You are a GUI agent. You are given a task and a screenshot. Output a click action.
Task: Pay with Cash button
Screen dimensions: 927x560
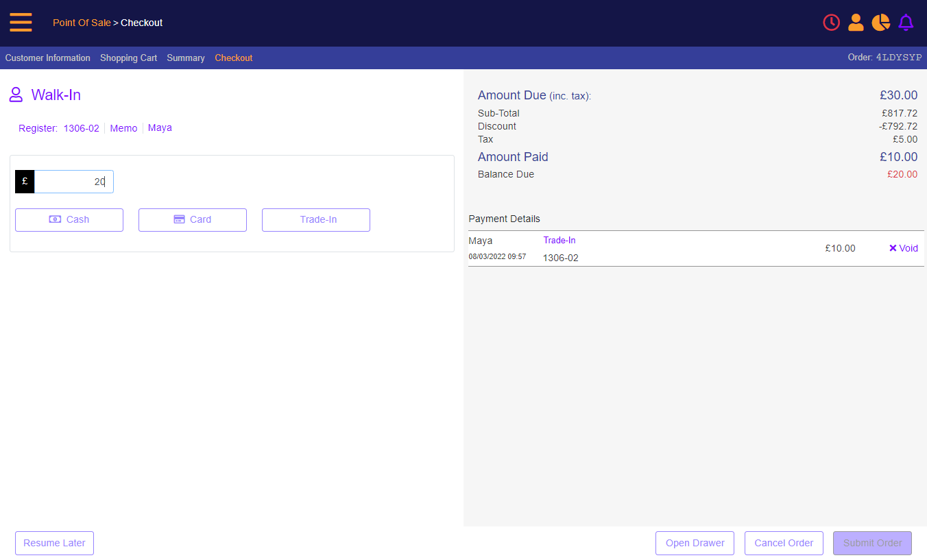click(69, 220)
